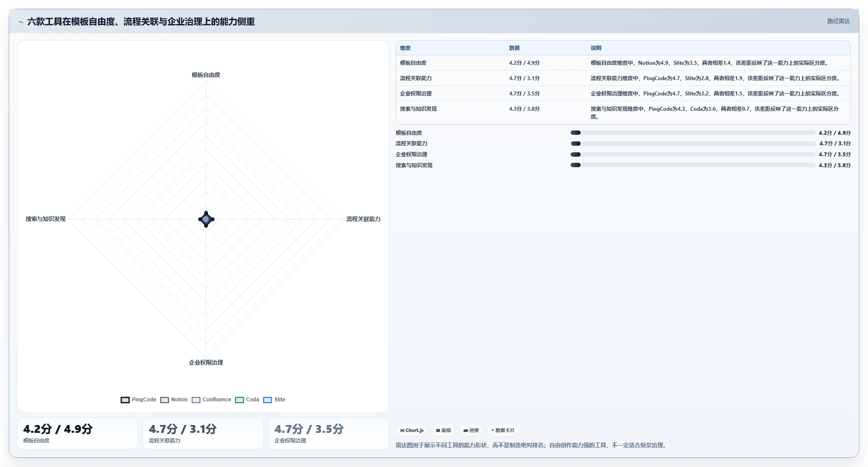Select the 进度 chip
Viewport: 868px width, 467px height.
(x=471, y=430)
